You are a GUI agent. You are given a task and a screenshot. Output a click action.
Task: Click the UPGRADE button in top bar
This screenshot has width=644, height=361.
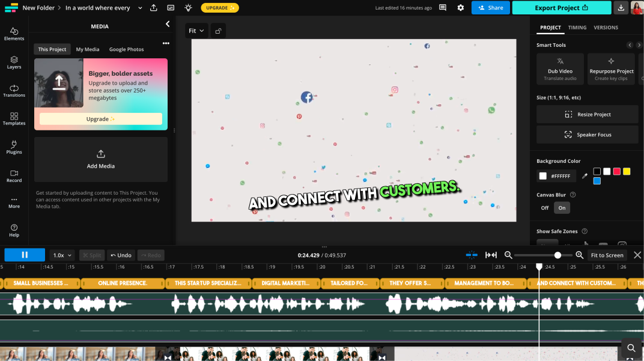click(220, 8)
